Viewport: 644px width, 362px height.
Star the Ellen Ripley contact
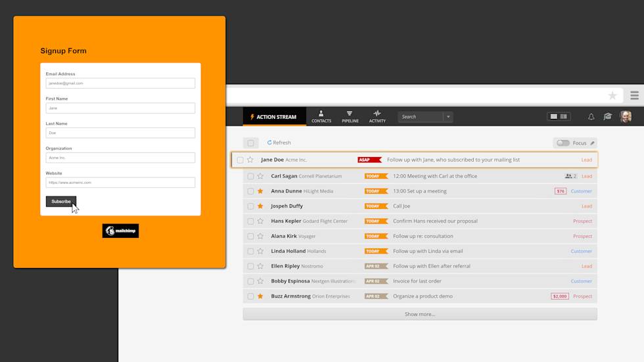pos(260,266)
